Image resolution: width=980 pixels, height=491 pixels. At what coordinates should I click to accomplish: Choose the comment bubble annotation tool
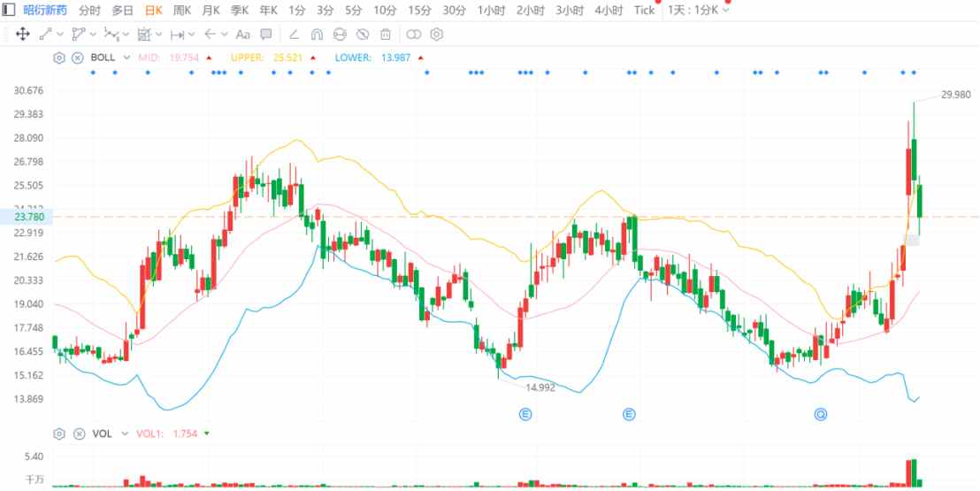pyautogui.click(x=266, y=35)
